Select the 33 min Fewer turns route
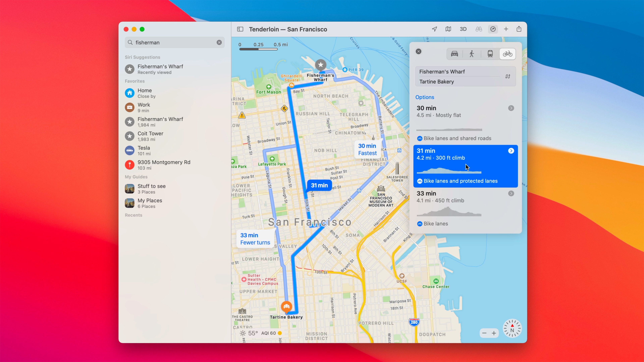This screenshot has width=644, height=362. click(x=255, y=239)
